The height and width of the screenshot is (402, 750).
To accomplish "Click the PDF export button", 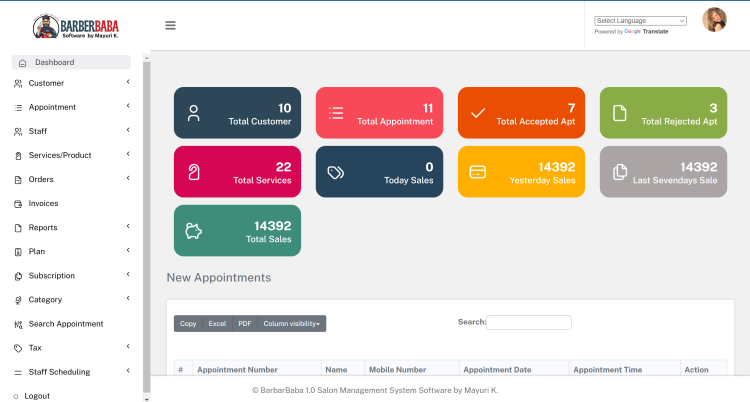I will 244,324.
